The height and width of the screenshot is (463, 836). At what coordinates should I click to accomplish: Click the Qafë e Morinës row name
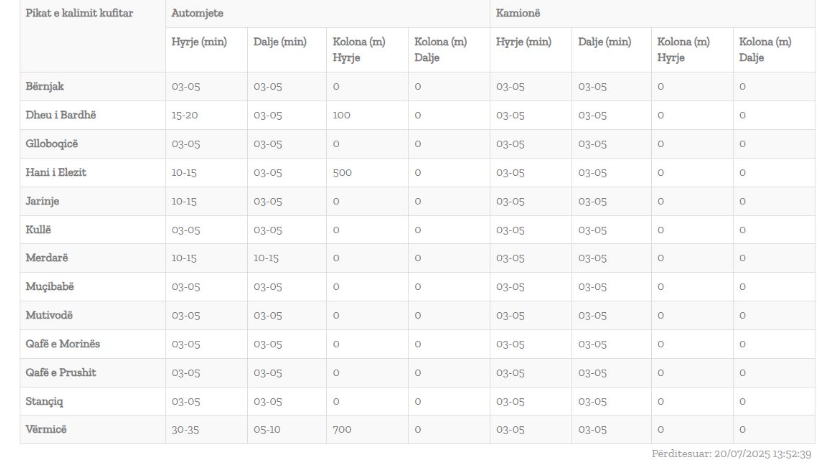pos(63,344)
